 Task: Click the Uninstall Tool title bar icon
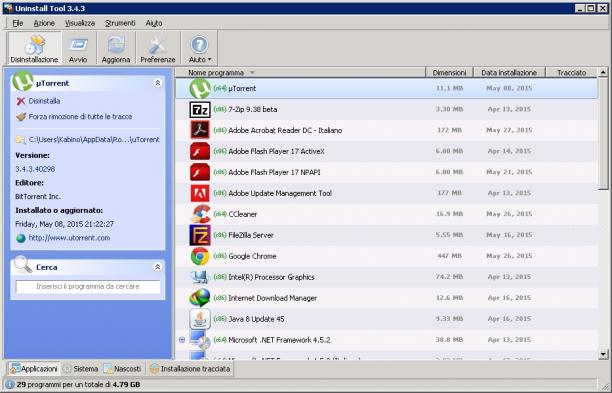click(x=8, y=8)
